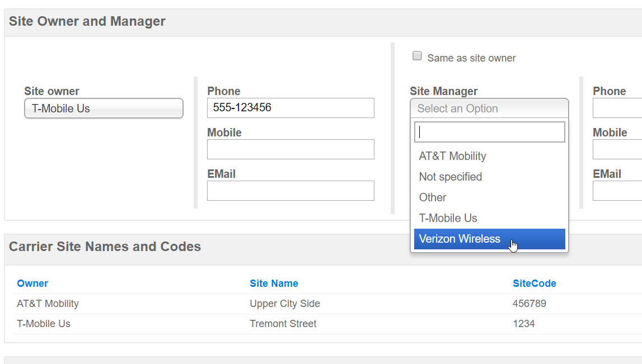Screen dimensions: 642x364
Task: Select AT&T Mobility from Site Manager list
Action: 489,156
